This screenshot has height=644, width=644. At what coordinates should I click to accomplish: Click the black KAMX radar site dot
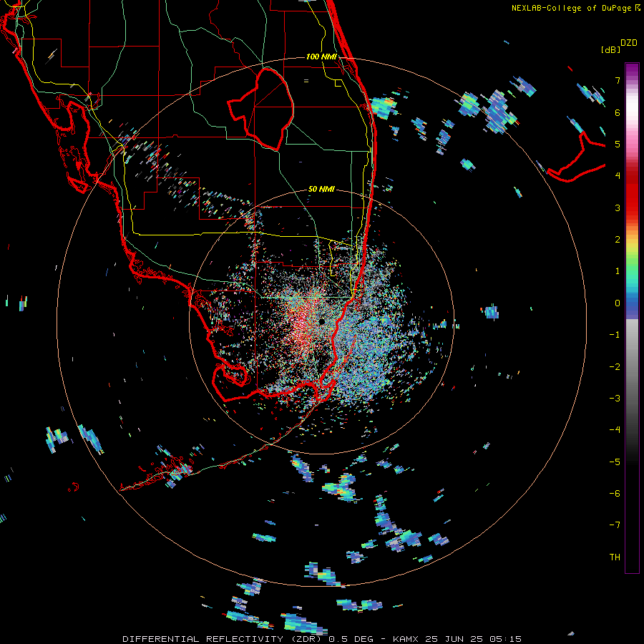click(x=321, y=321)
